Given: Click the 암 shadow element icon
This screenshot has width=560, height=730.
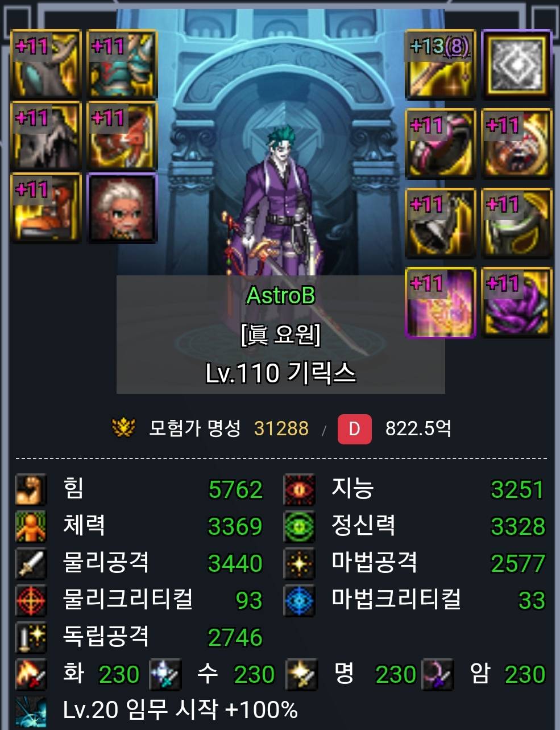Looking at the screenshot, I should coord(437,674).
